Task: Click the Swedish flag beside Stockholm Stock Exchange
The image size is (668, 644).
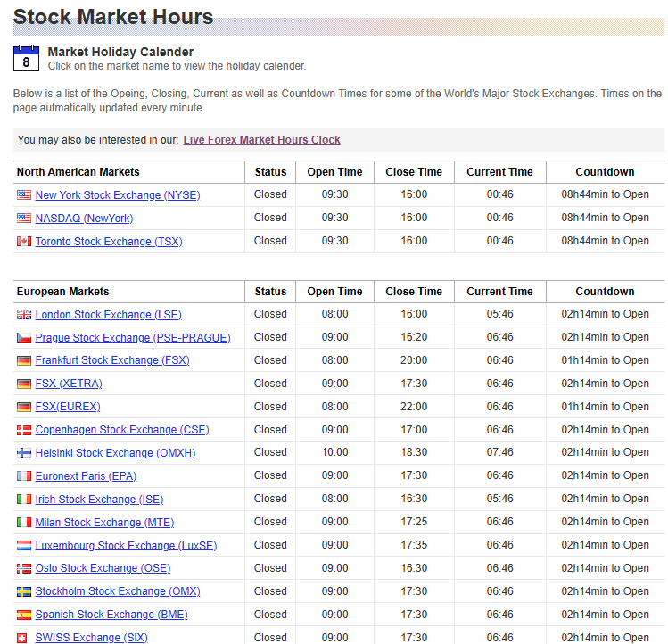Action: tap(24, 591)
